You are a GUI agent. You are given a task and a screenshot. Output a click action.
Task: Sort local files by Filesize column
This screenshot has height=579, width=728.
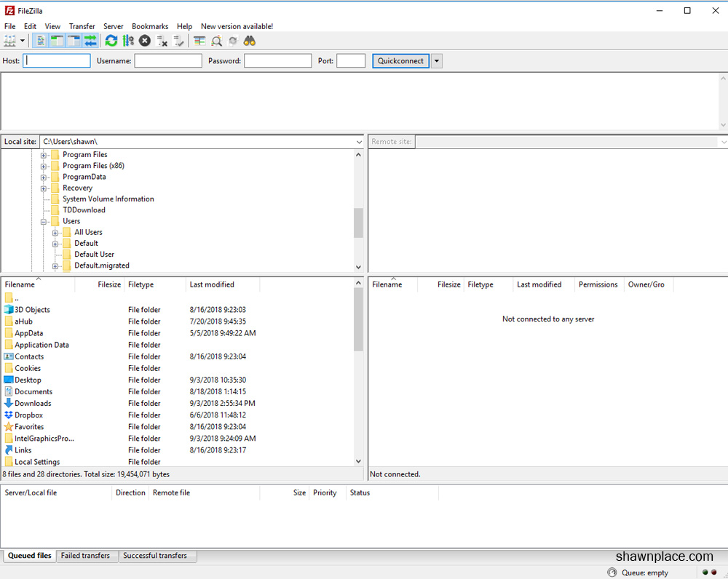tap(99, 284)
